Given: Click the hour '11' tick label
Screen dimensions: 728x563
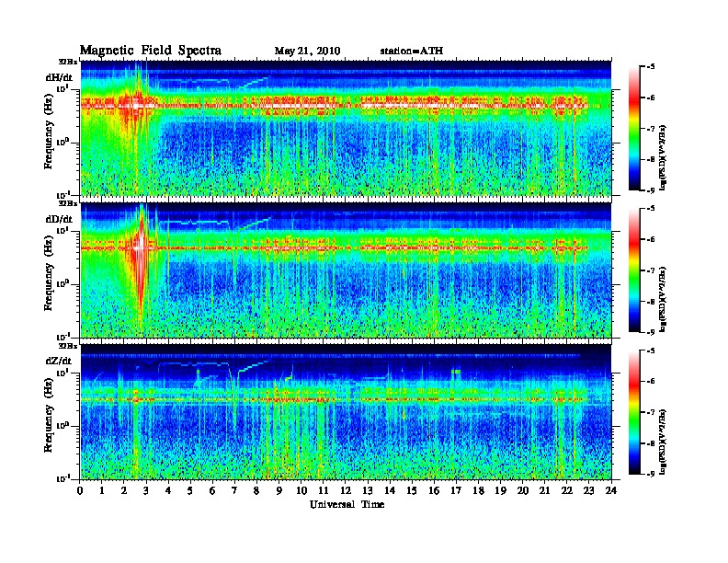Looking at the screenshot, I should (324, 490).
